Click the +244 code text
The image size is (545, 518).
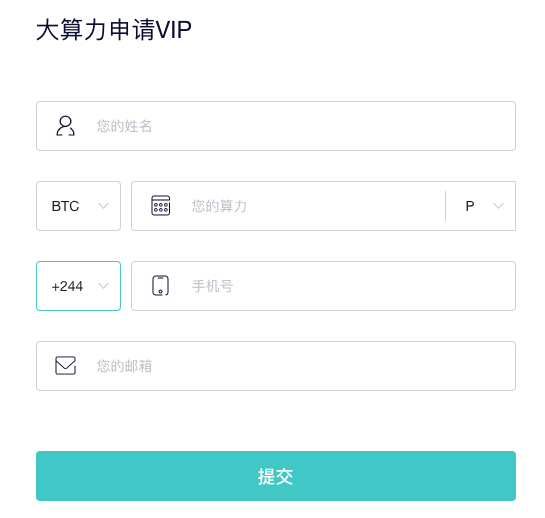tap(67, 286)
